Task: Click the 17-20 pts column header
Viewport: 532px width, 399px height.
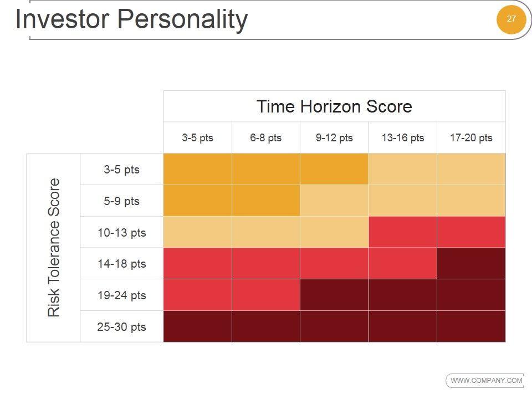Action: (x=471, y=138)
